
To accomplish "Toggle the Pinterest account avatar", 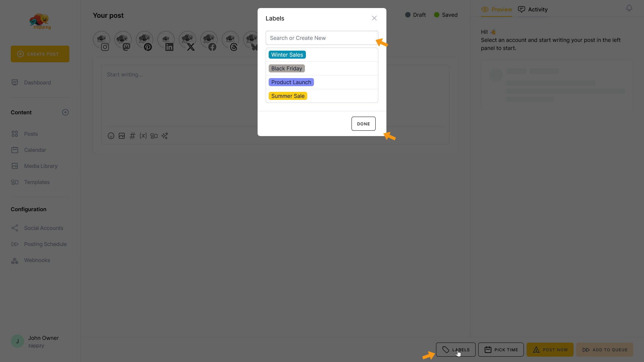I will (145, 40).
